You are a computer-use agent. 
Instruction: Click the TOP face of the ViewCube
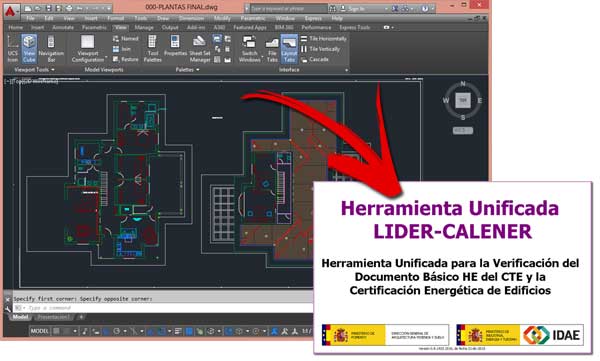click(x=463, y=100)
